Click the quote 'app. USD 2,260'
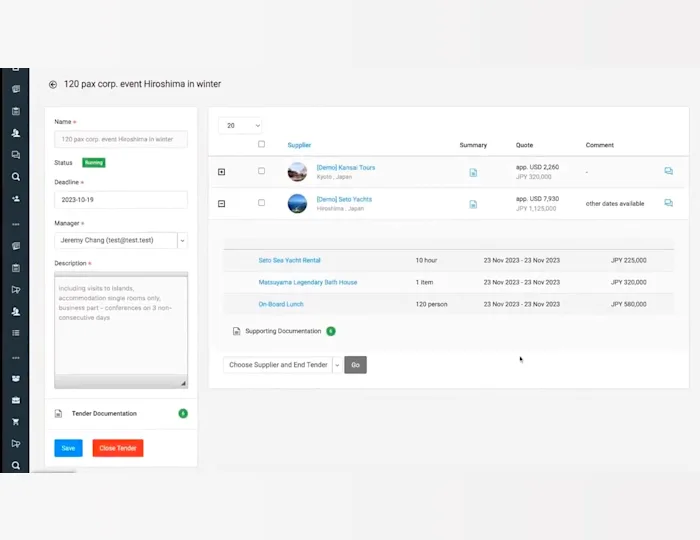Screen dimensions: 700x540 pyautogui.click(x=538, y=167)
